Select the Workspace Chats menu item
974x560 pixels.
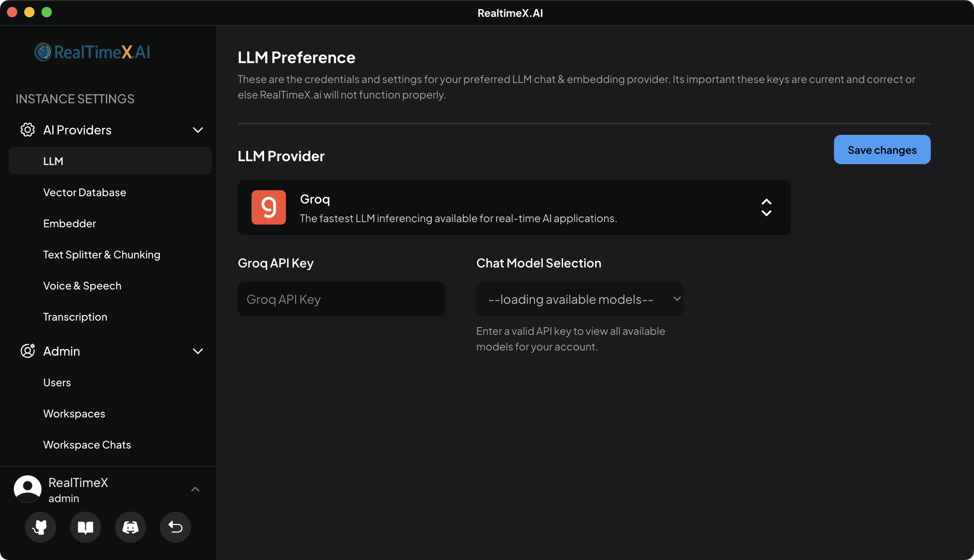tap(87, 444)
